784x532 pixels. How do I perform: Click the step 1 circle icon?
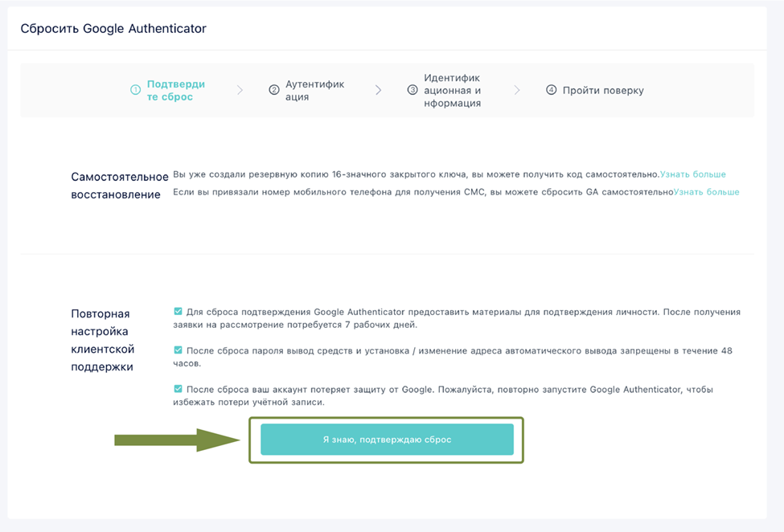[136, 90]
